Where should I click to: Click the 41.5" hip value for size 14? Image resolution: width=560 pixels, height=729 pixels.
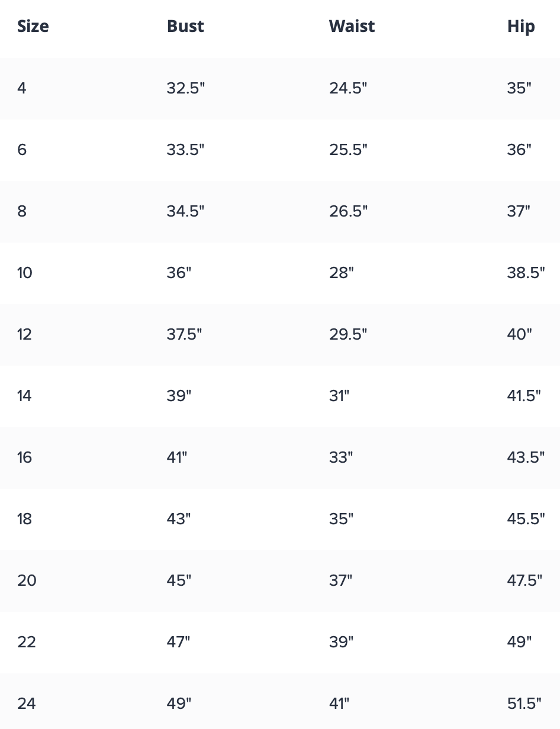click(524, 396)
